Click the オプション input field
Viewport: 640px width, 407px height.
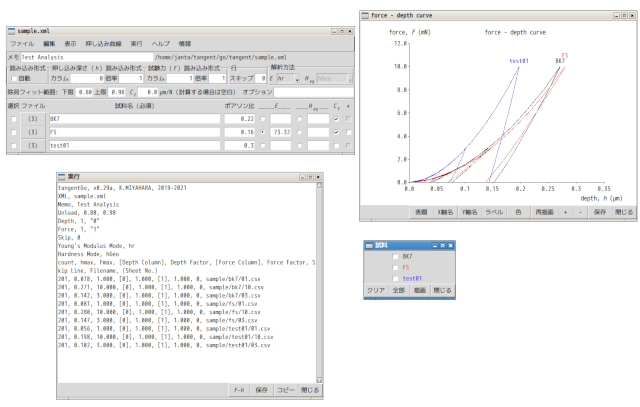coord(313,92)
